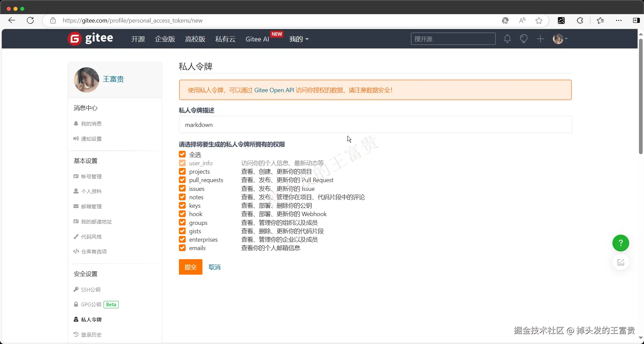This screenshot has width=644, height=344.
Task: Open 我的邮递地址 in sidebar
Action: click(x=93, y=221)
